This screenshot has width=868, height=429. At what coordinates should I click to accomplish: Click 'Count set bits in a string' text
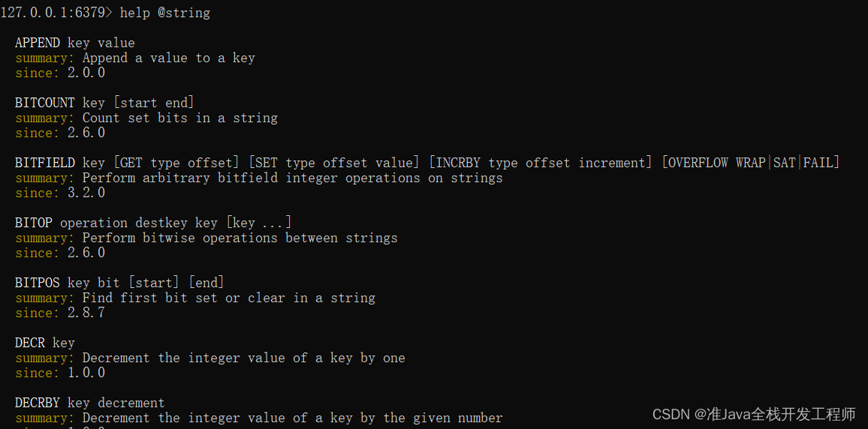click(x=179, y=118)
